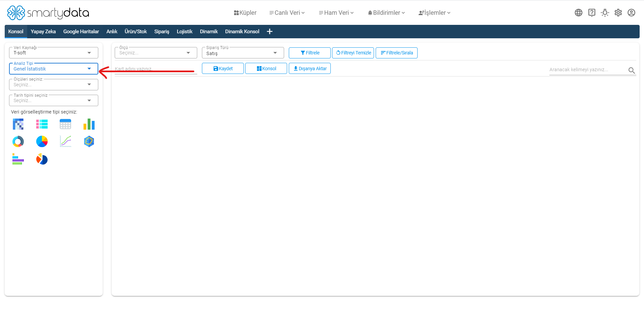Open the language globe icon
The width and height of the screenshot is (644, 309).
(x=579, y=13)
